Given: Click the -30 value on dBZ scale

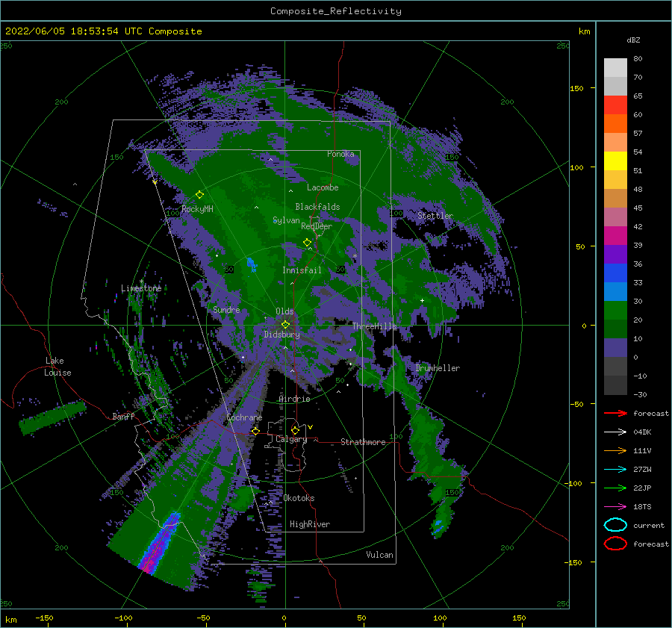Looking at the screenshot, I should (x=640, y=394).
